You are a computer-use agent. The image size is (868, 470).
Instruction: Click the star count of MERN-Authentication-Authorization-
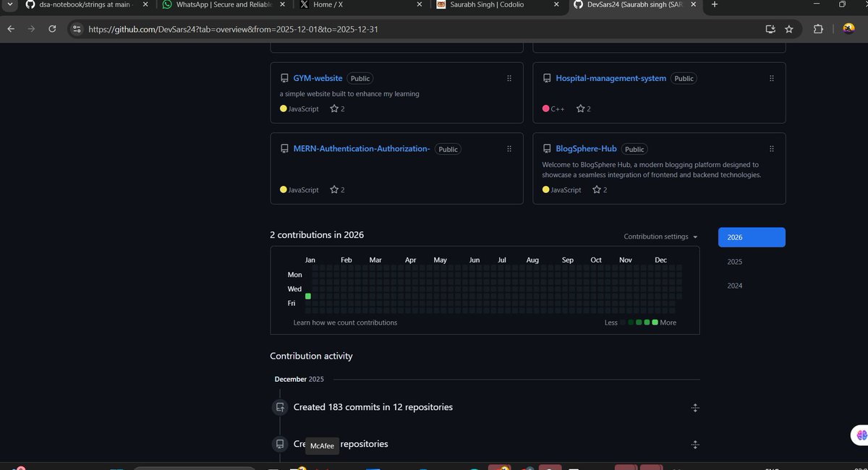337,189
